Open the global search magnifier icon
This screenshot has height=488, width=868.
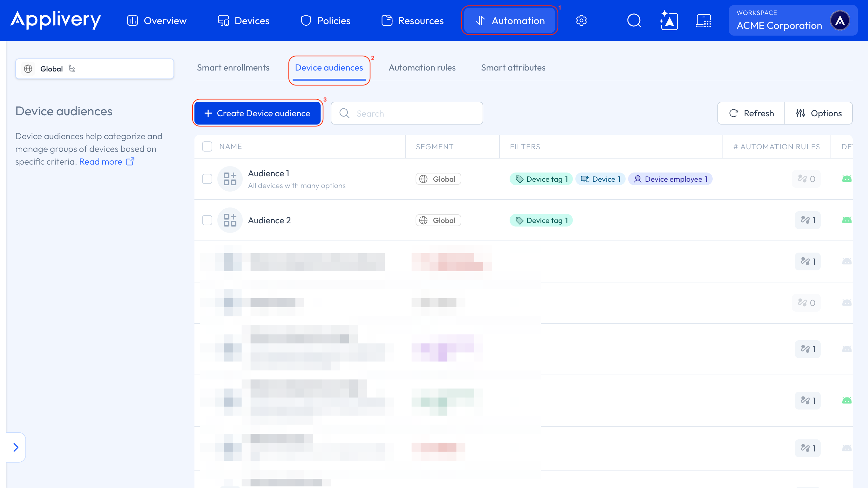[634, 21]
